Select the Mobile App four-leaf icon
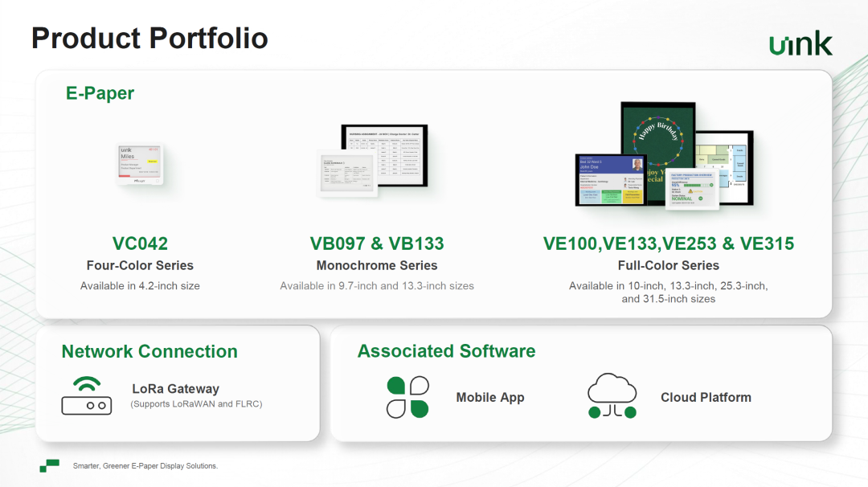This screenshot has height=487, width=868. click(407, 397)
